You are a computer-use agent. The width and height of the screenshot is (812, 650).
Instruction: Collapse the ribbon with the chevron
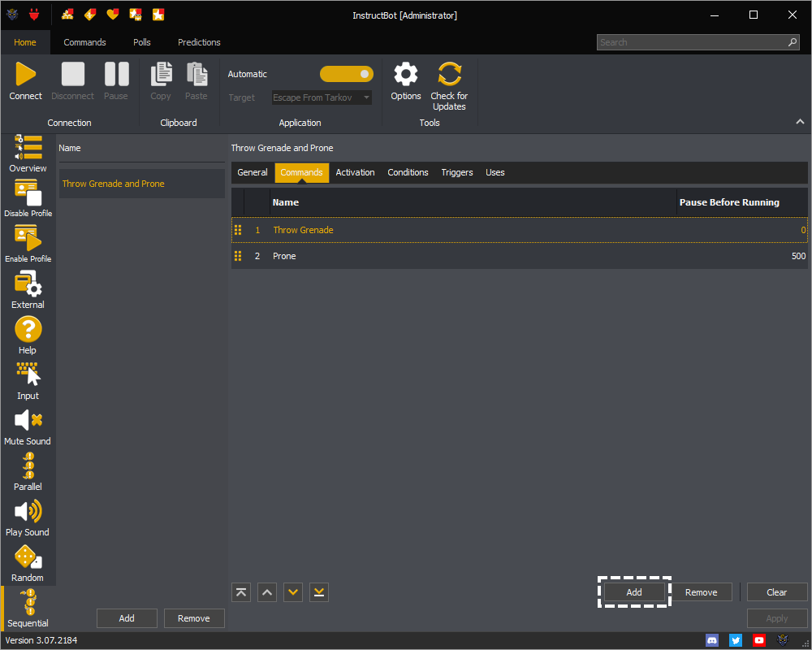[x=800, y=122]
